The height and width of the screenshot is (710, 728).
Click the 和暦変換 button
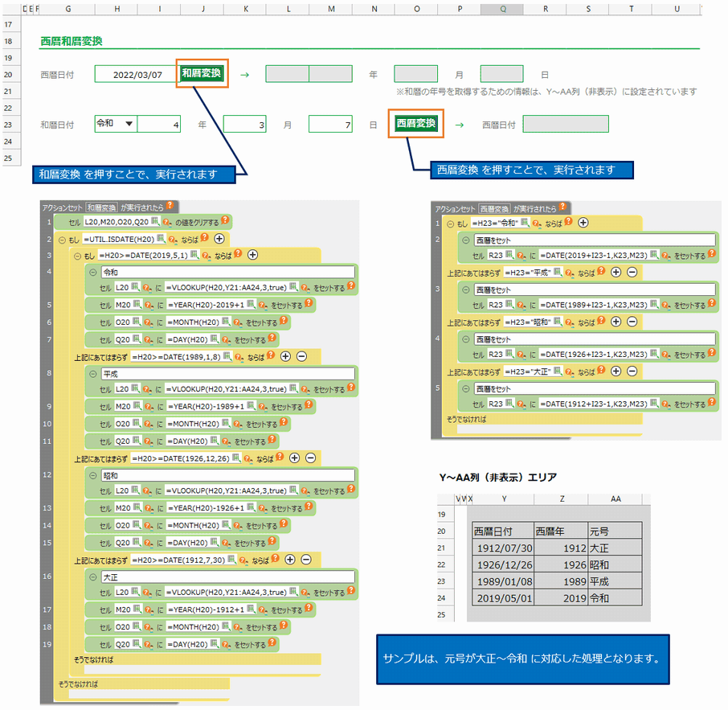click(201, 74)
